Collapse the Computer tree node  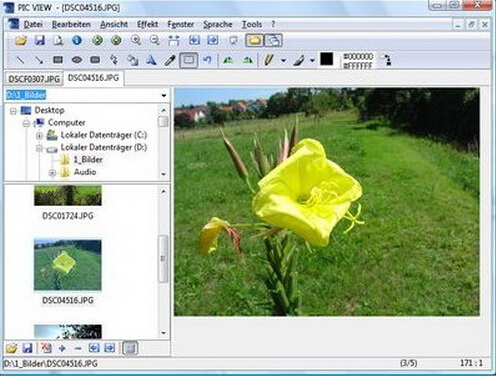tap(26, 123)
